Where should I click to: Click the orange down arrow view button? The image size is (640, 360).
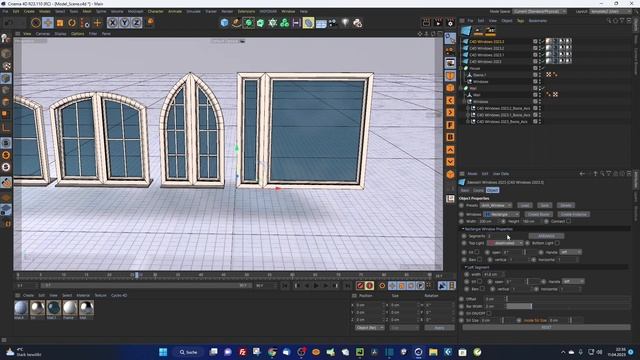(450, 162)
